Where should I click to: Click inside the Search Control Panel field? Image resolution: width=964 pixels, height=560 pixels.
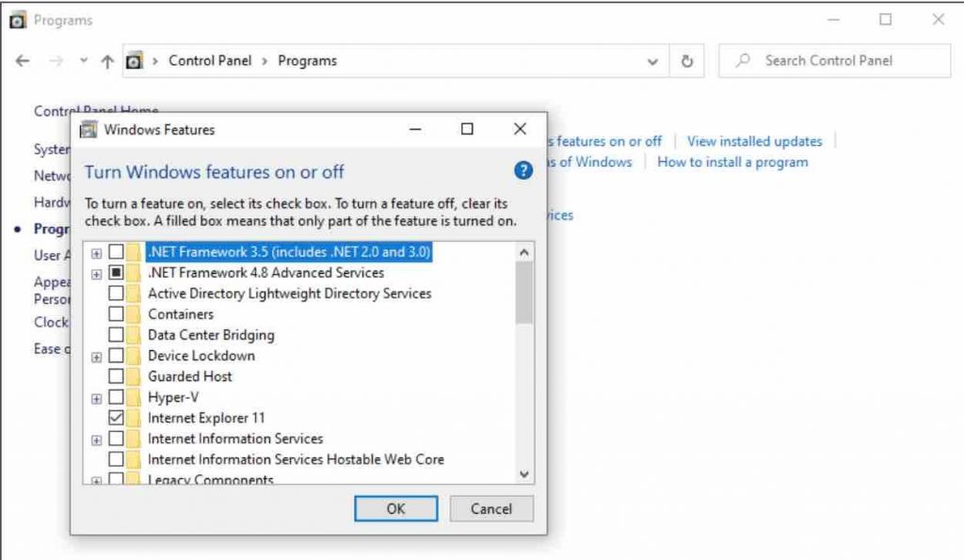tap(834, 60)
